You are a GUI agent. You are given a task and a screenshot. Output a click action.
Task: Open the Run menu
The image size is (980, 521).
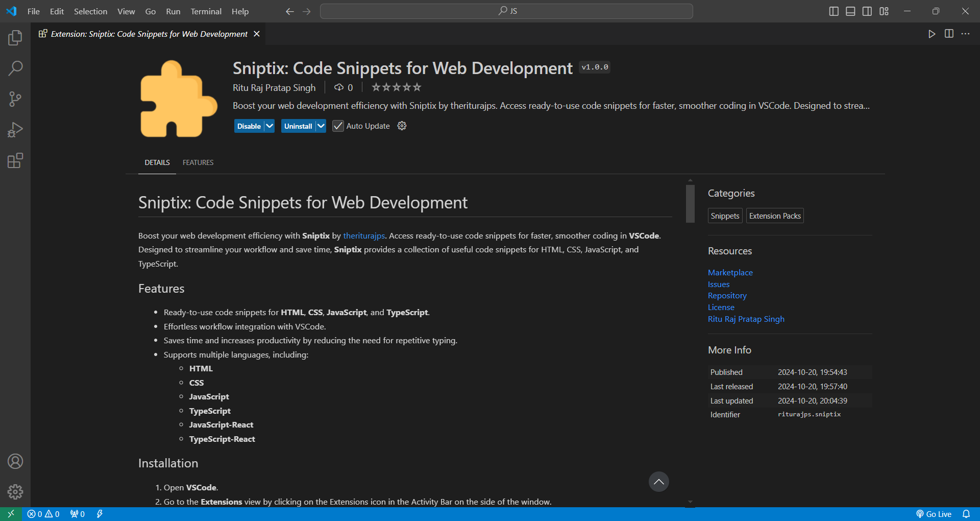click(173, 11)
